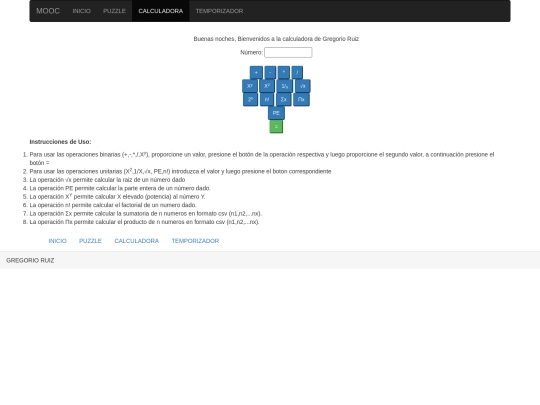This screenshot has width=540, height=405.
Task: Focus the Número input field
Action: tap(288, 52)
